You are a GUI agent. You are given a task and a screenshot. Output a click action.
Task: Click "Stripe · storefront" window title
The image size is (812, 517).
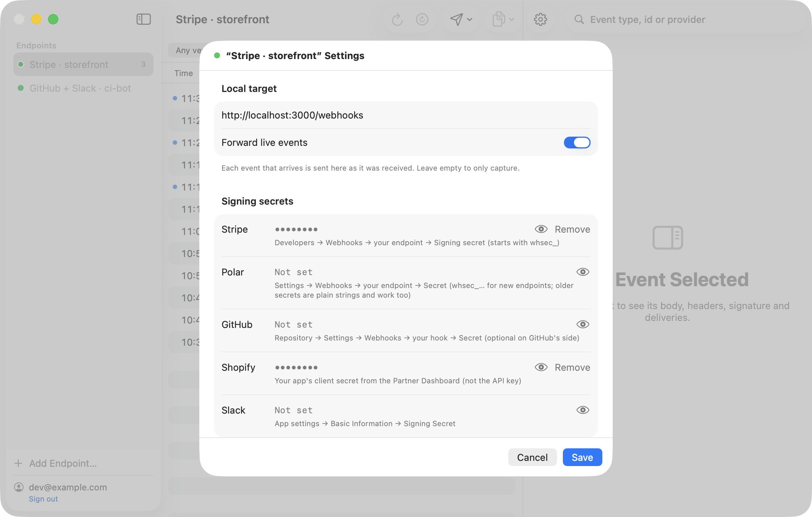[222, 19]
